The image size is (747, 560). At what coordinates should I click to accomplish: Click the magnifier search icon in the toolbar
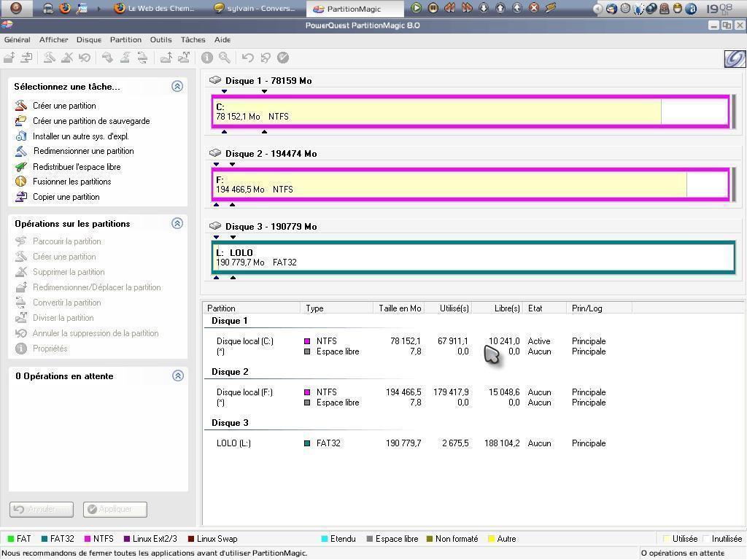click(x=225, y=58)
